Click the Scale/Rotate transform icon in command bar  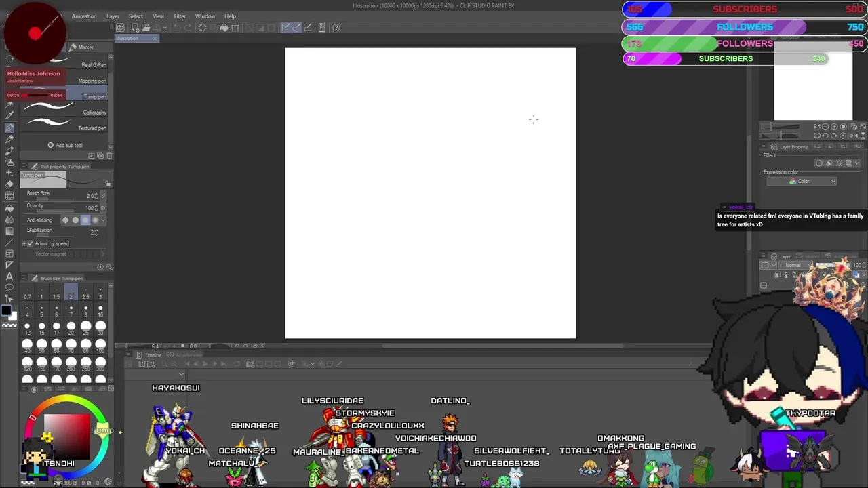click(x=235, y=28)
